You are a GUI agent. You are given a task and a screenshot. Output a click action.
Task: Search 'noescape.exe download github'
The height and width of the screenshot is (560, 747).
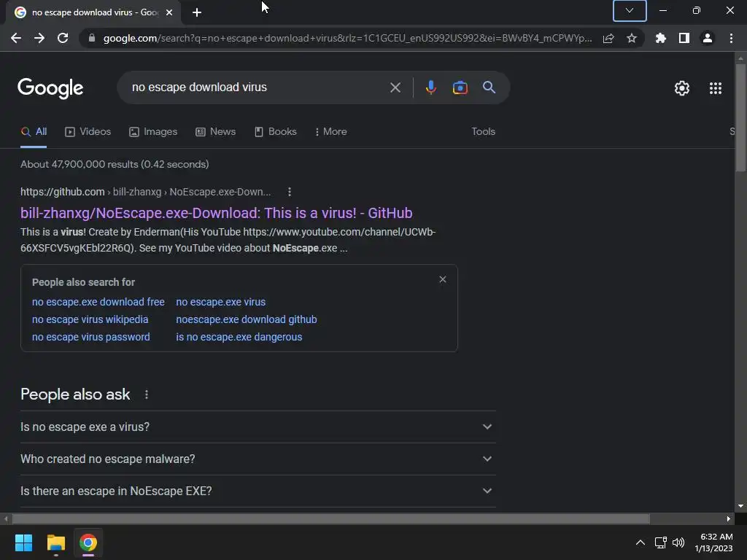point(247,319)
